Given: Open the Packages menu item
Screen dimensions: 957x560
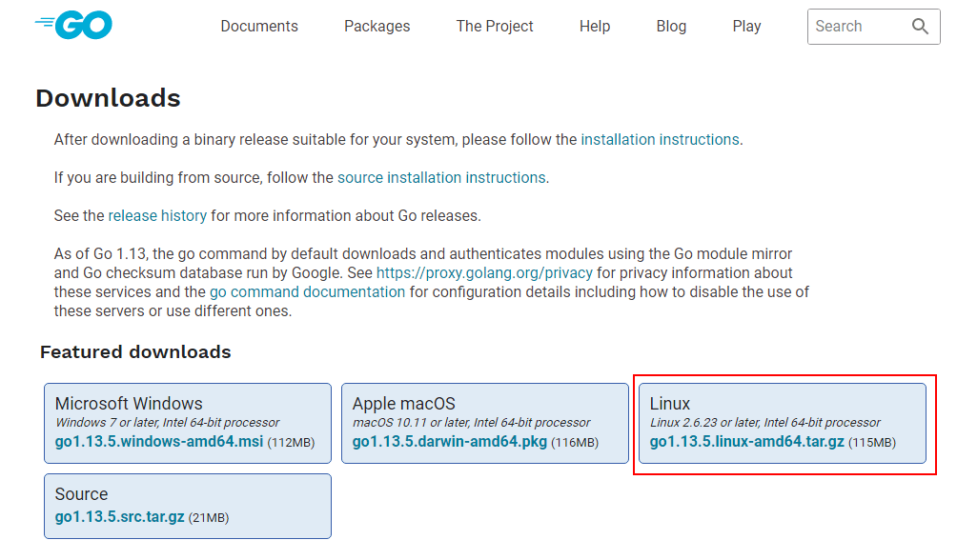Looking at the screenshot, I should pos(377,27).
